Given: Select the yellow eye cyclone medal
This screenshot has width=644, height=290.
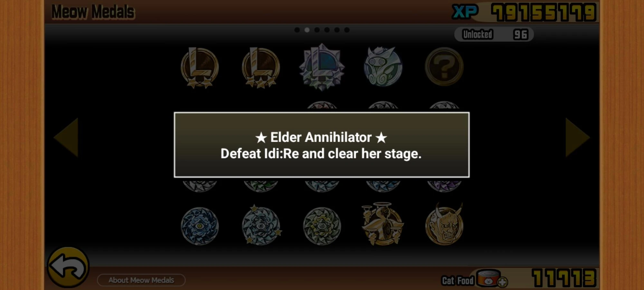Looking at the screenshot, I should click(322, 226).
